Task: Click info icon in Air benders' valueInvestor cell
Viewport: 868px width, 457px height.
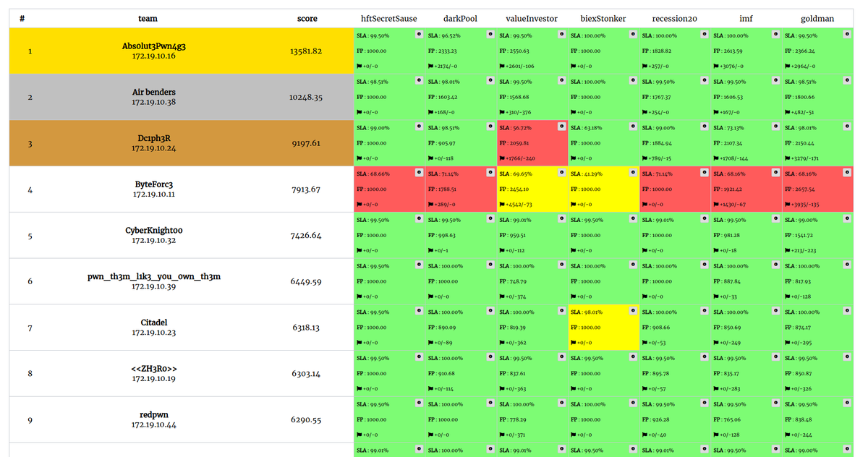Action: (561, 81)
